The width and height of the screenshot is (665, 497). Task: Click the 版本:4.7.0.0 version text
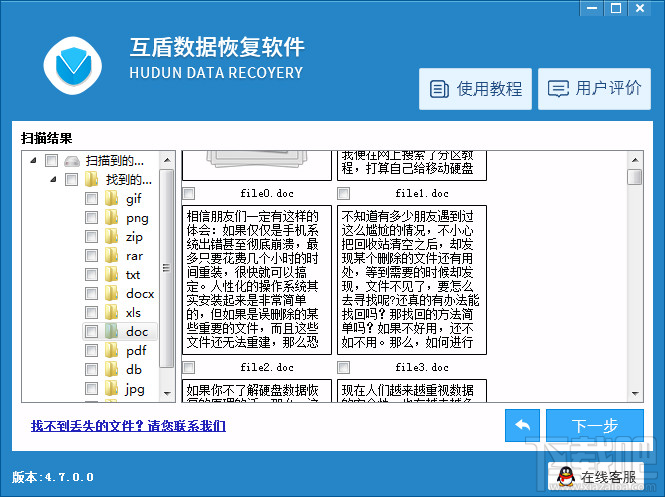click(x=53, y=477)
